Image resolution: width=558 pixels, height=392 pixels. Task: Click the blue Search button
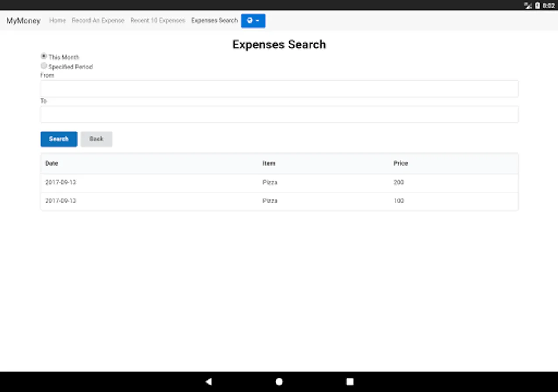coord(59,139)
